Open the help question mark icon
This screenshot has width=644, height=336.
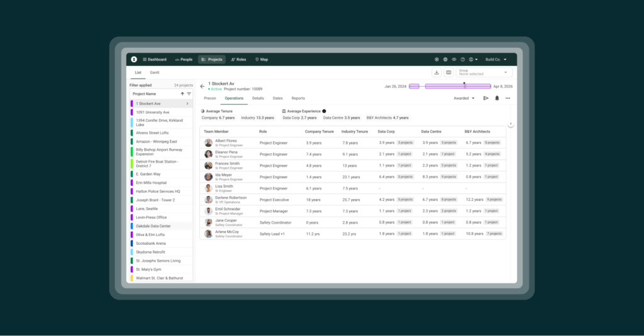[462, 60]
